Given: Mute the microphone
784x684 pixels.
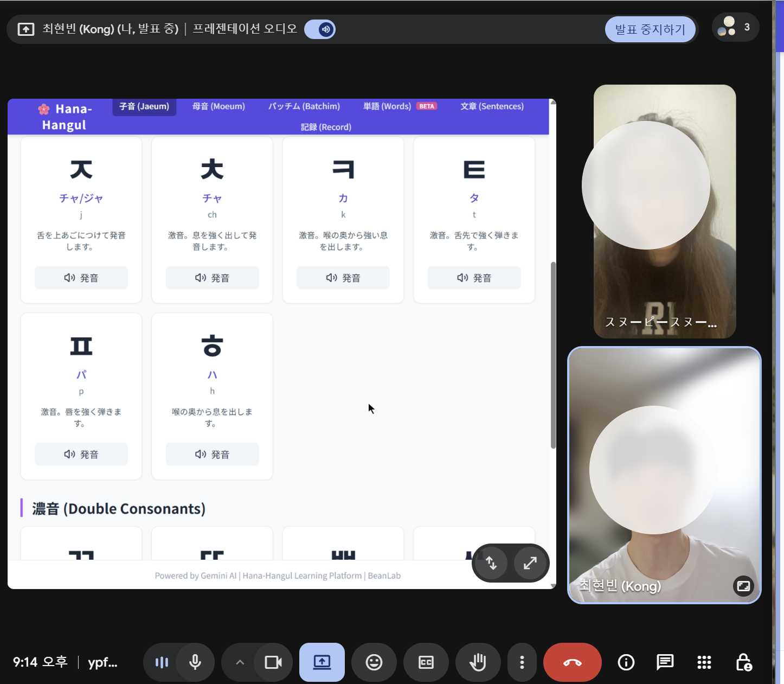Looking at the screenshot, I should point(195,662).
